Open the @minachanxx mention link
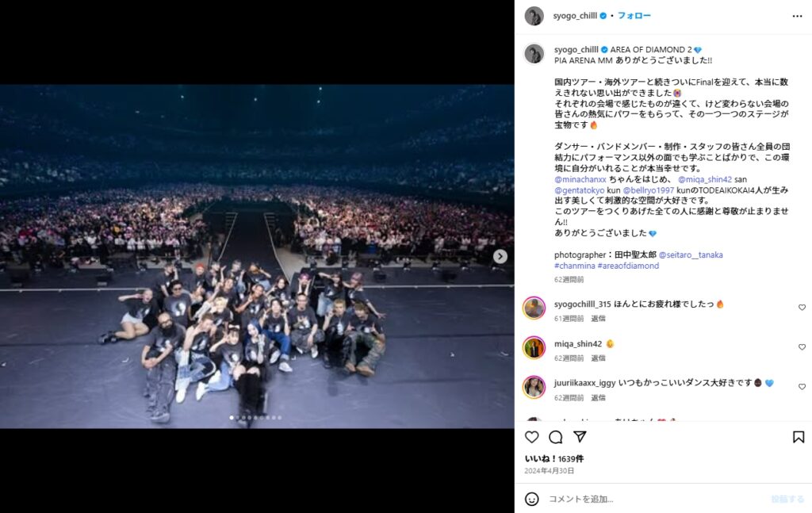Screen dimensions: 812x513 (580, 180)
